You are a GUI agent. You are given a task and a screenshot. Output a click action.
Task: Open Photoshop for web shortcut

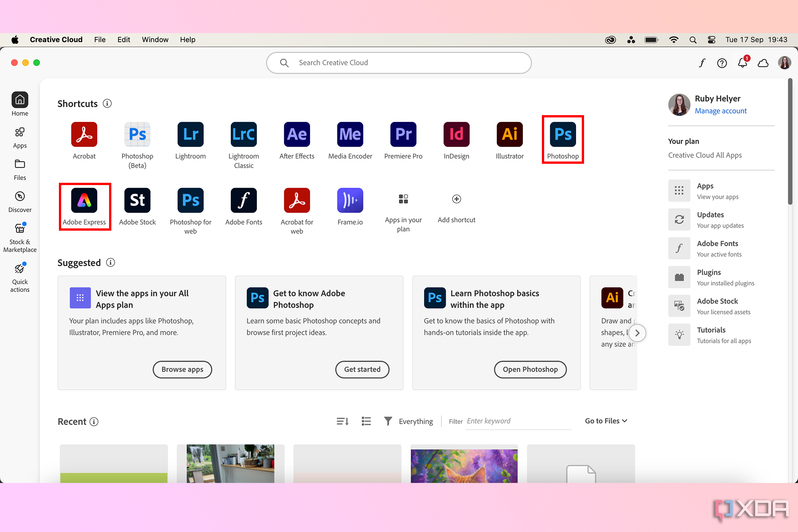pos(190,200)
